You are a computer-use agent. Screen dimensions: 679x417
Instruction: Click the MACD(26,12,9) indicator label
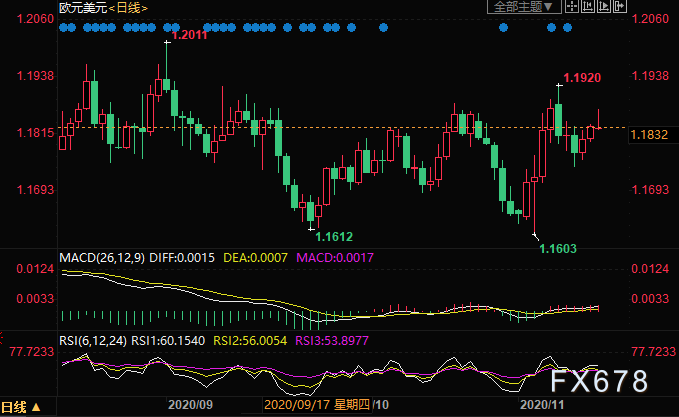(102, 258)
